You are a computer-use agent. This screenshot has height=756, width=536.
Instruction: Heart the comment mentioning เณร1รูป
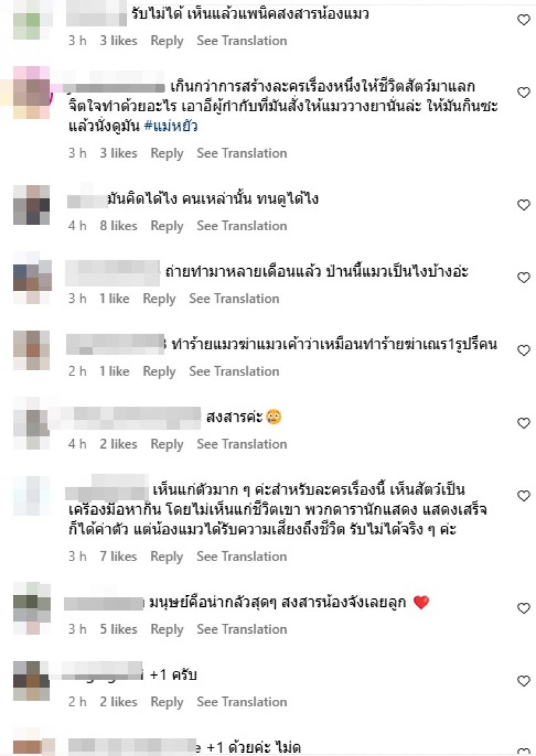(524, 350)
